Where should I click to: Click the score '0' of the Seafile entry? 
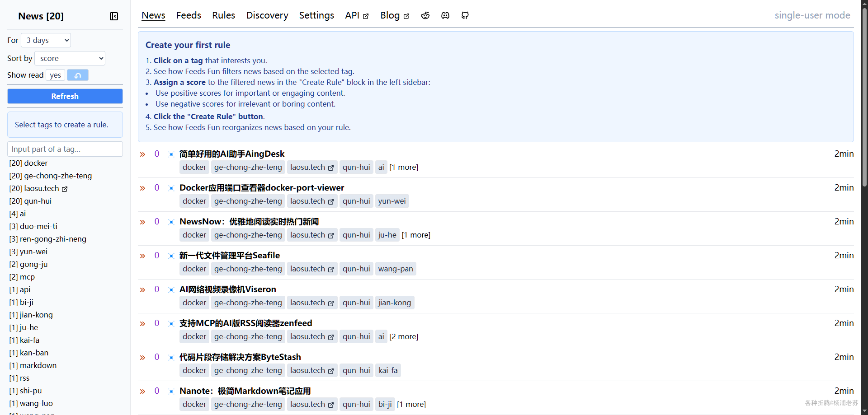click(x=157, y=256)
